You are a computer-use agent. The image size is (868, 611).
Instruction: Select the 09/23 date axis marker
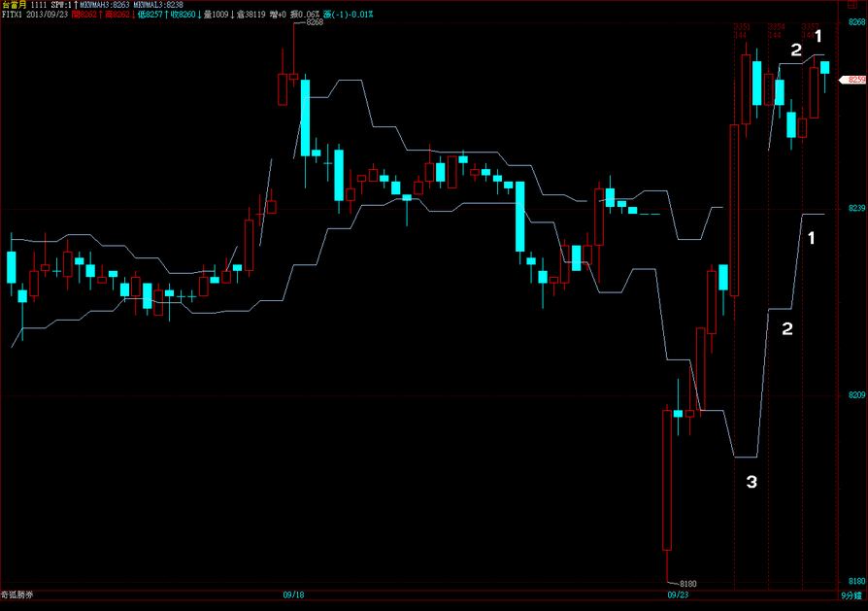coord(678,594)
